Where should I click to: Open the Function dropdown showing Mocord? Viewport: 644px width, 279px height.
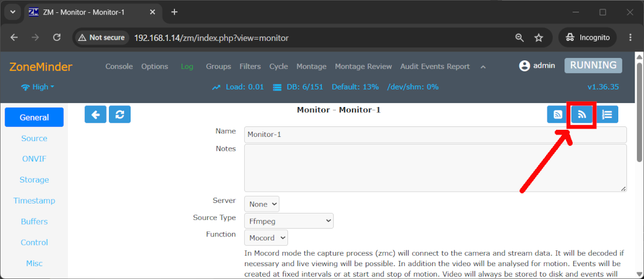(x=266, y=237)
